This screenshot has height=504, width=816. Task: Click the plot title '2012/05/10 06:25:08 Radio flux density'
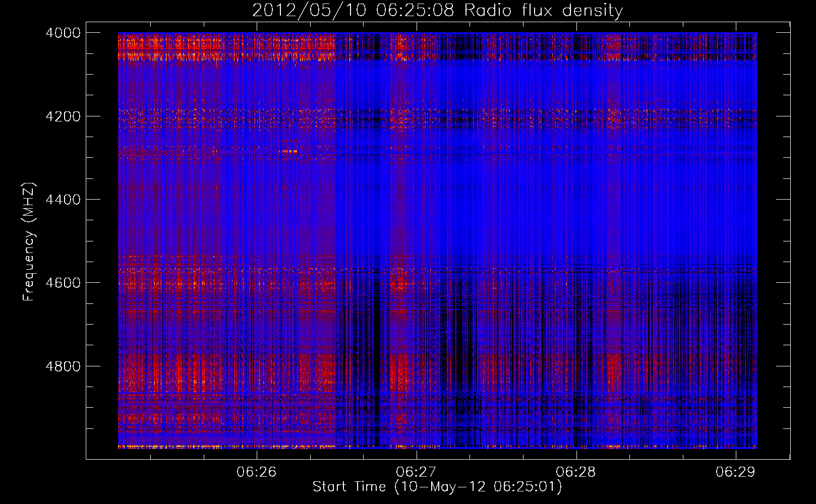(x=437, y=10)
